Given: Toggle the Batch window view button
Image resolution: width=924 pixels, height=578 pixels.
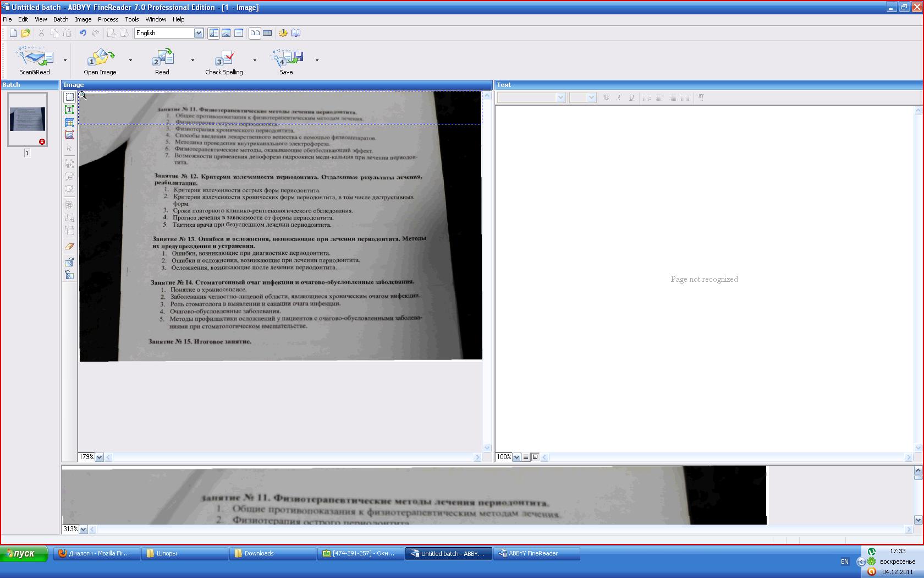Looking at the screenshot, I should [214, 33].
